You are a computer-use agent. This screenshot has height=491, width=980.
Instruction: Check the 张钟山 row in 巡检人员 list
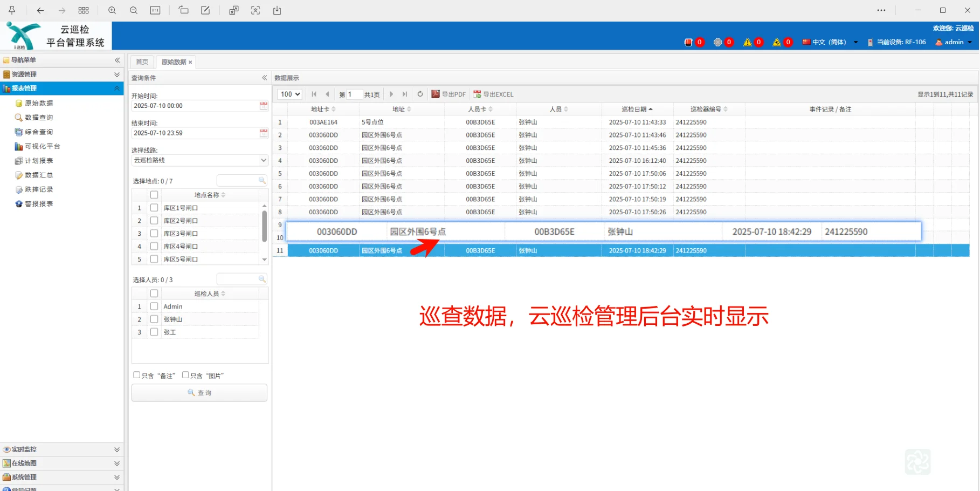click(x=154, y=319)
